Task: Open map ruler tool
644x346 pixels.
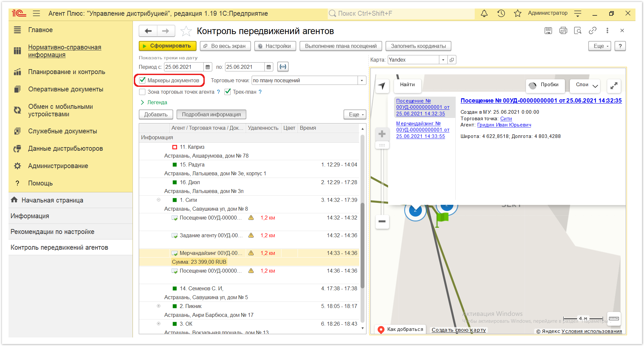Action: tap(614, 318)
